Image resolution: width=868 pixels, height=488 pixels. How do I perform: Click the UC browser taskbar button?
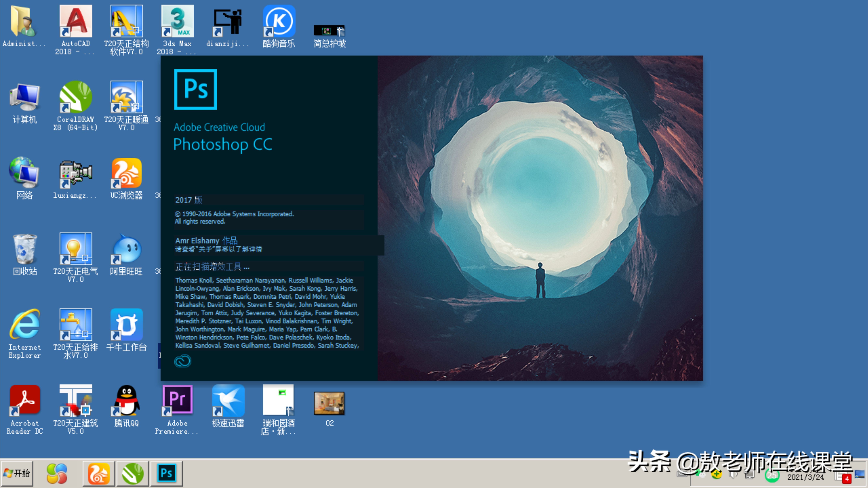[x=99, y=473]
